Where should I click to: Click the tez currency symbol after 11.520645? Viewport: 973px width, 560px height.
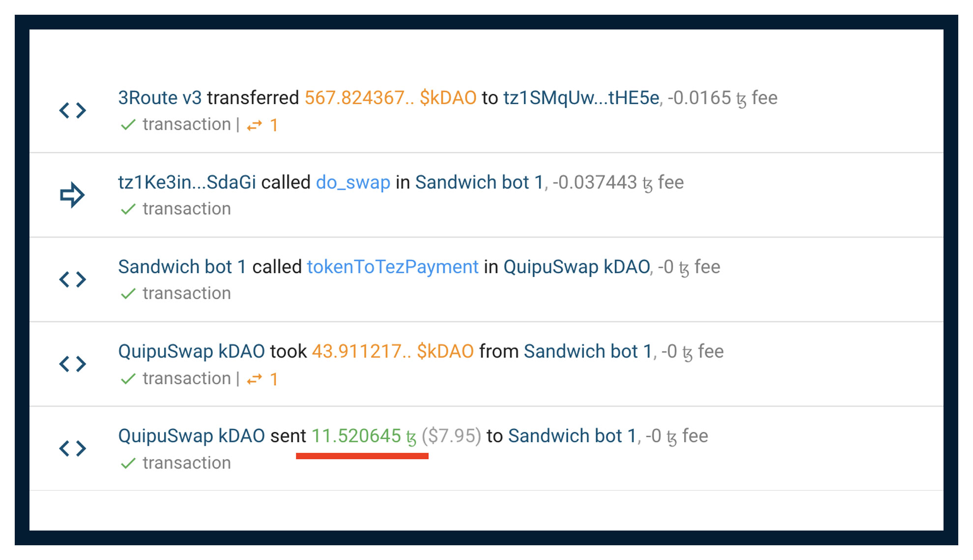click(412, 436)
